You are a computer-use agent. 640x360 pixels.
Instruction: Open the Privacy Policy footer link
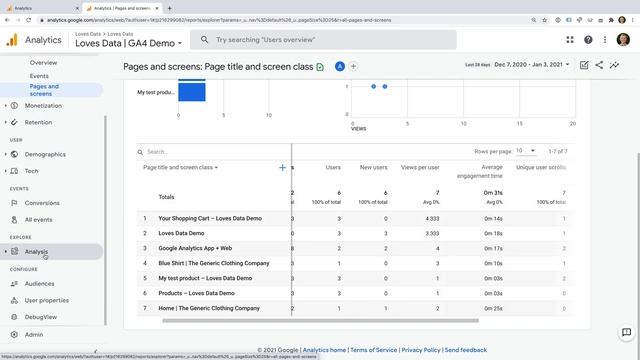(421, 350)
